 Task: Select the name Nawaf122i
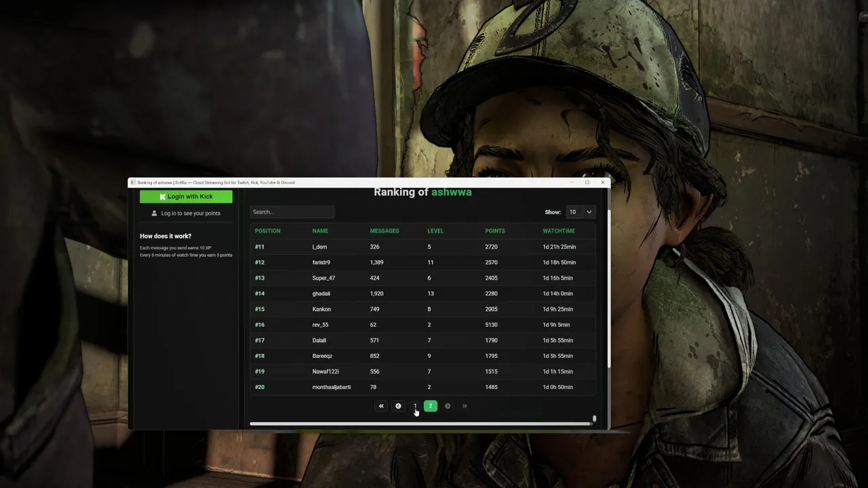(x=325, y=371)
